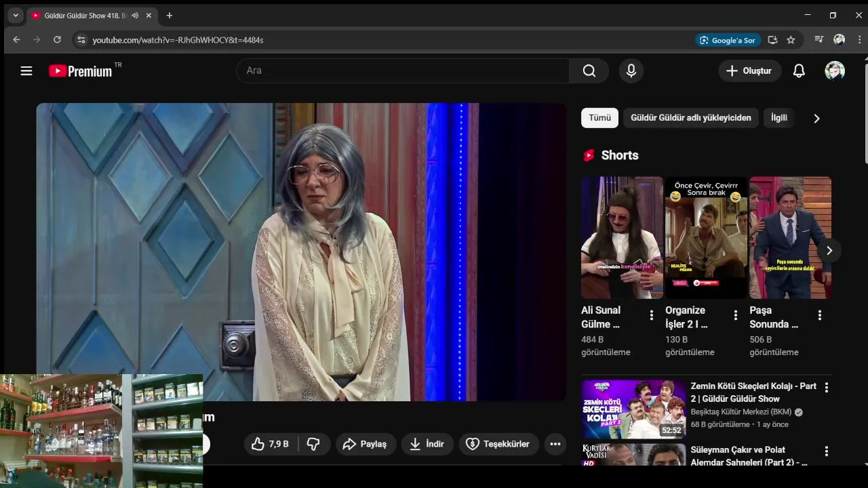Open options for Zemin Kötü Skeçleri video
The height and width of the screenshot is (488, 868).
pyautogui.click(x=826, y=388)
